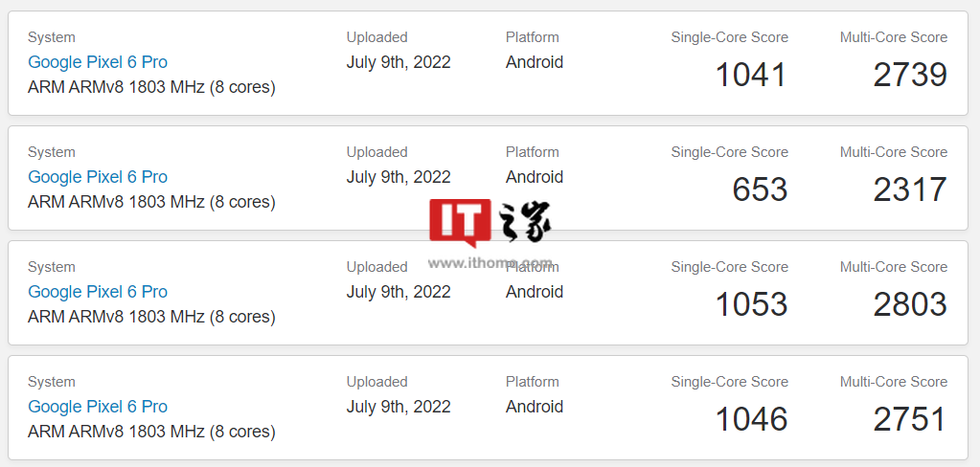Viewport: 980px width, 467px height.
Task: Click the red IT logo watermark
Action: [460, 223]
